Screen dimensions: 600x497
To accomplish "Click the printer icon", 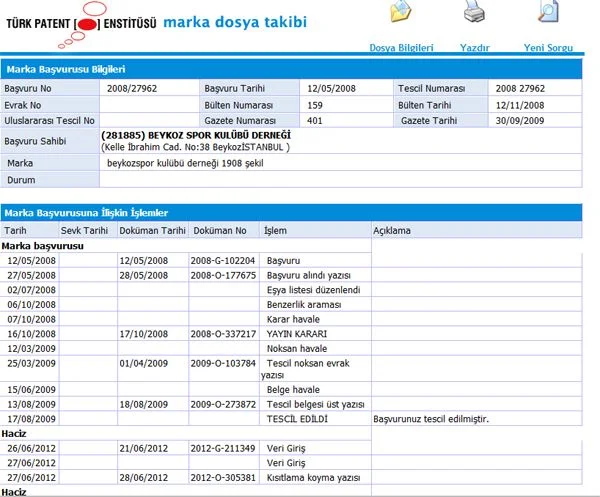I will click(x=474, y=12).
